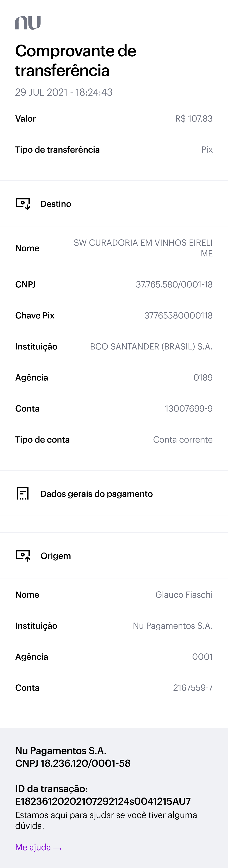Click the destination account number 13007699-9
The width and height of the screenshot is (228, 868).
pos(189,408)
